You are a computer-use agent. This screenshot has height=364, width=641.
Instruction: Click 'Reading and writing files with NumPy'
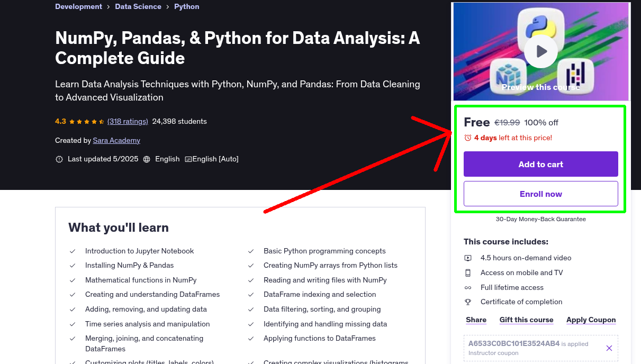coord(325,280)
